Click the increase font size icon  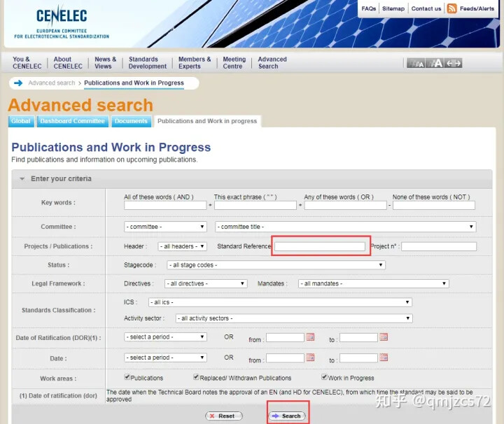click(435, 63)
